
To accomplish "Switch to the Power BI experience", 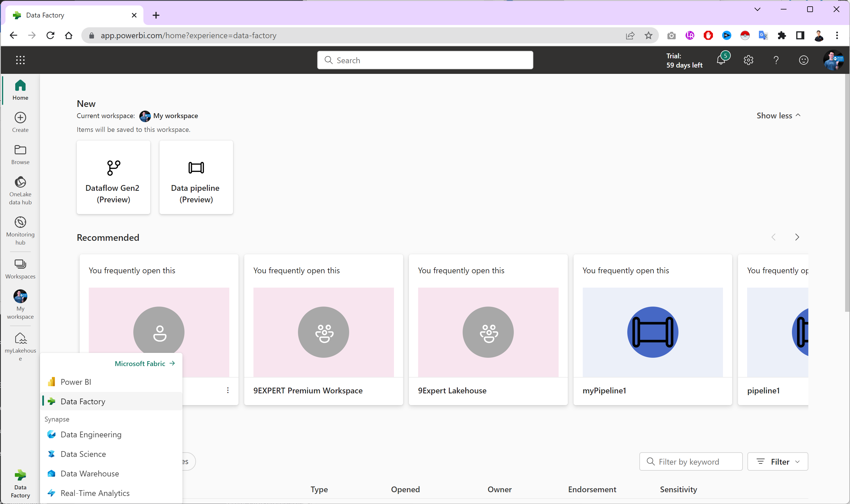I will (x=75, y=382).
